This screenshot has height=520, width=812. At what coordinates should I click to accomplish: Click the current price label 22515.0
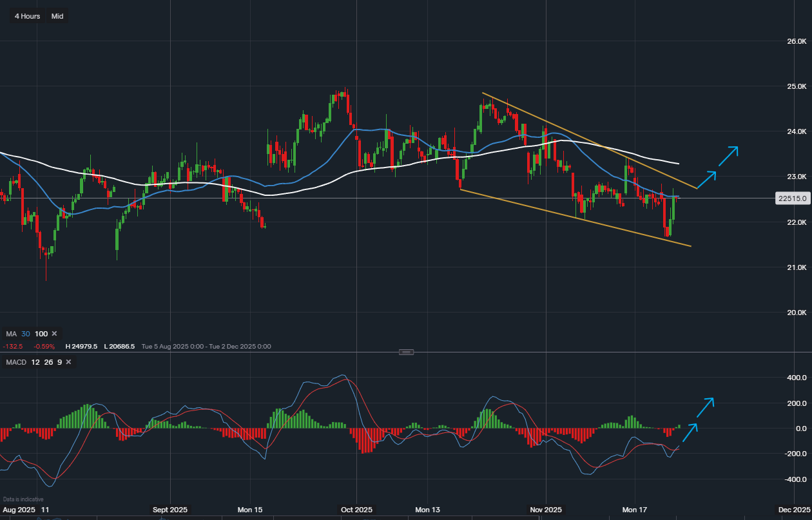[x=792, y=199]
